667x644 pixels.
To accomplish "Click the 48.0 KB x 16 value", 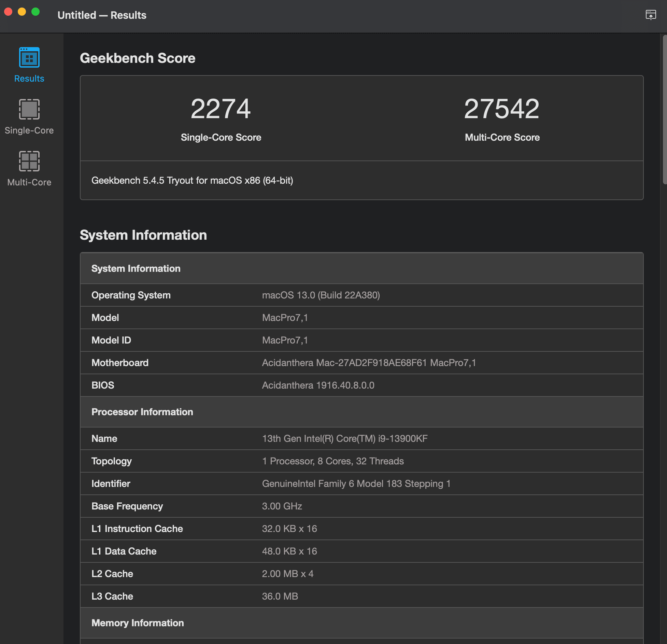I will point(289,551).
